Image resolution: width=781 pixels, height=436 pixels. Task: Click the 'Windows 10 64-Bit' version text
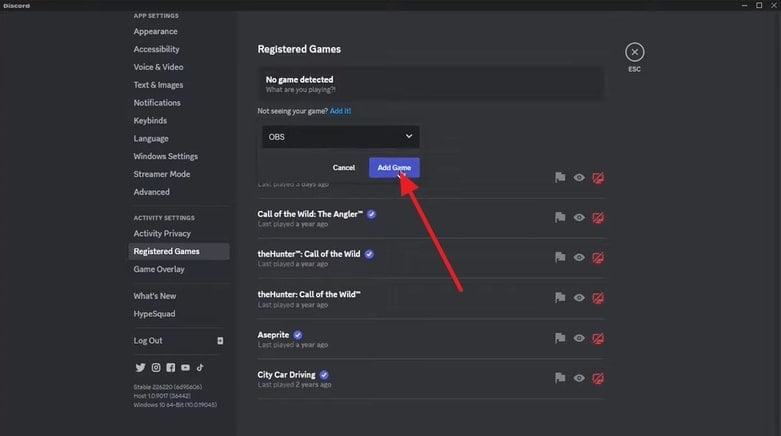coord(175,405)
